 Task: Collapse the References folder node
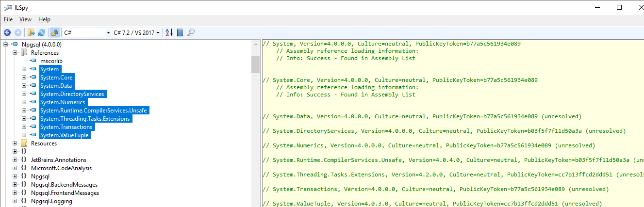[15, 53]
